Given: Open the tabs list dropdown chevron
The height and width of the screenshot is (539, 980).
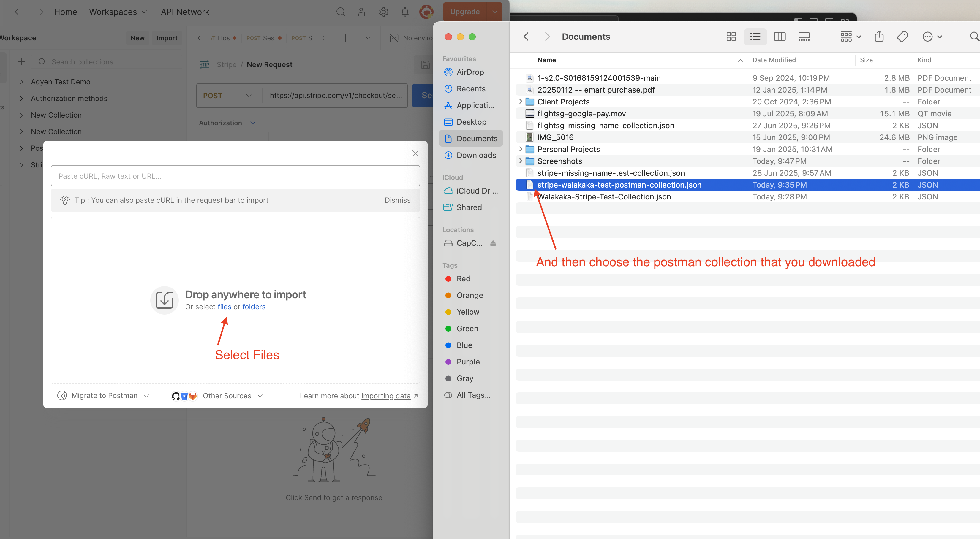Looking at the screenshot, I should (368, 38).
